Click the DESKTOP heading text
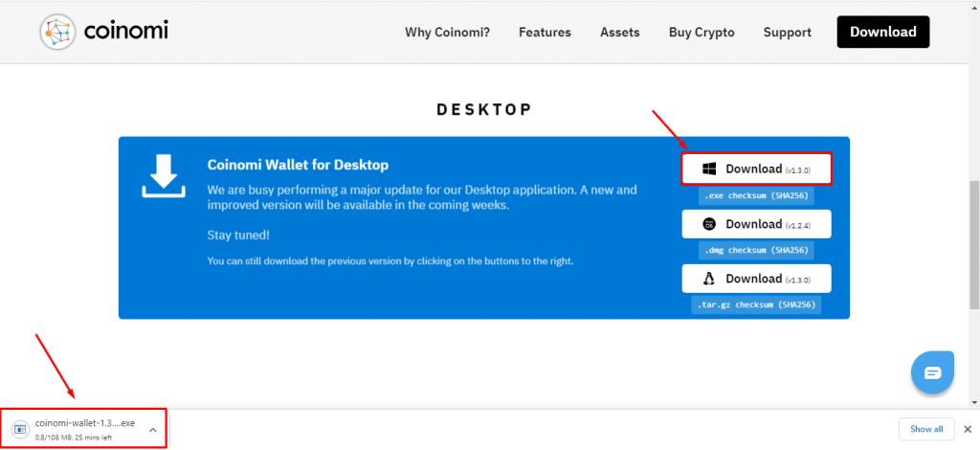This screenshot has width=980, height=450. [x=484, y=110]
